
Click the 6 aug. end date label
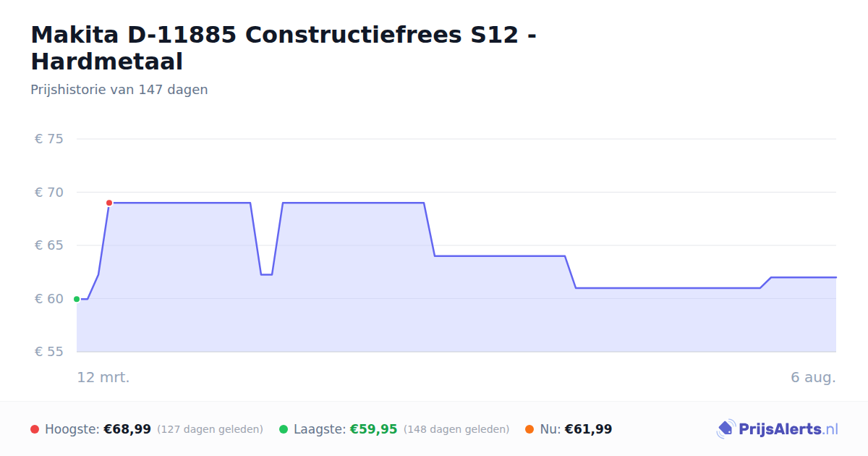coord(813,377)
